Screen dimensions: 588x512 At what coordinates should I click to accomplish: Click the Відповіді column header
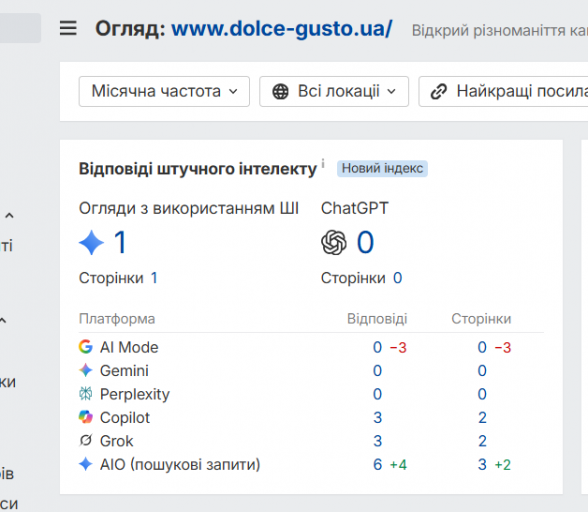(377, 319)
